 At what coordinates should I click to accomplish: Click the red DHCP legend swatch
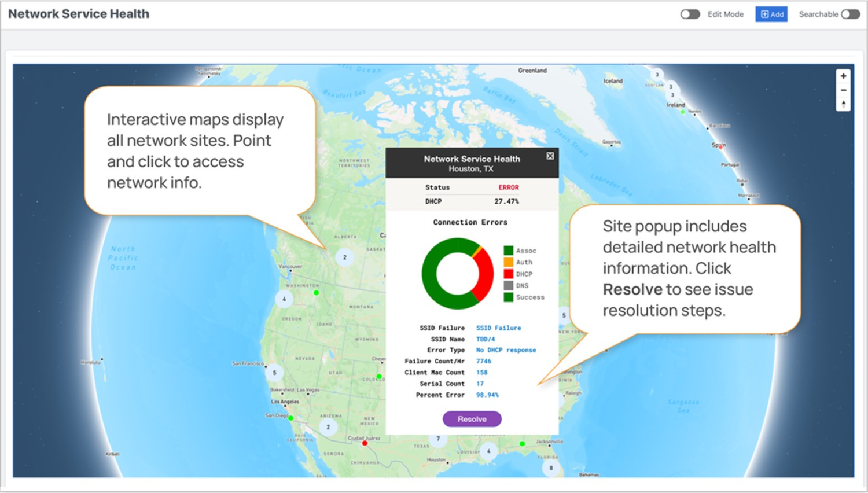coord(507,274)
